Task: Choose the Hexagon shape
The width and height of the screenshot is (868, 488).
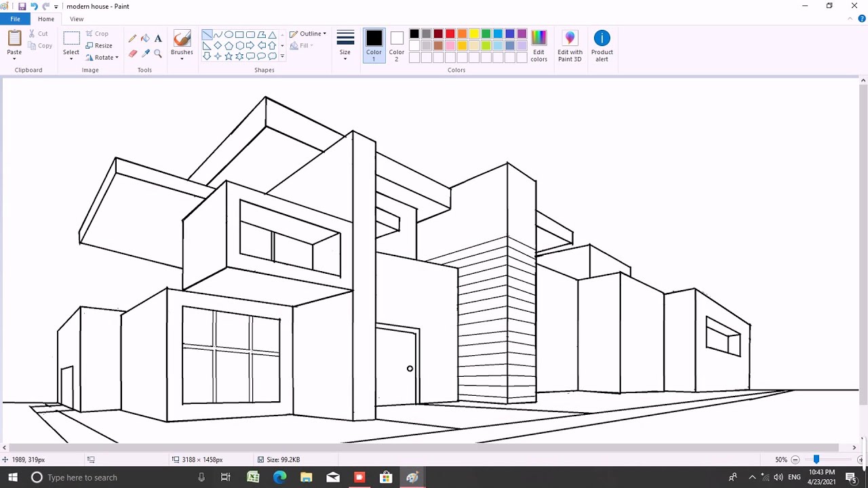Action: point(239,45)
